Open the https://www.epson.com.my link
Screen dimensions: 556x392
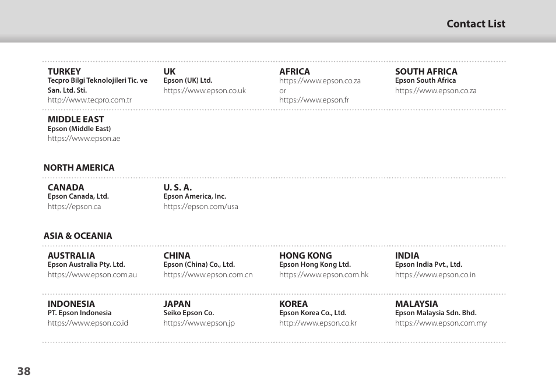[441, 323]
